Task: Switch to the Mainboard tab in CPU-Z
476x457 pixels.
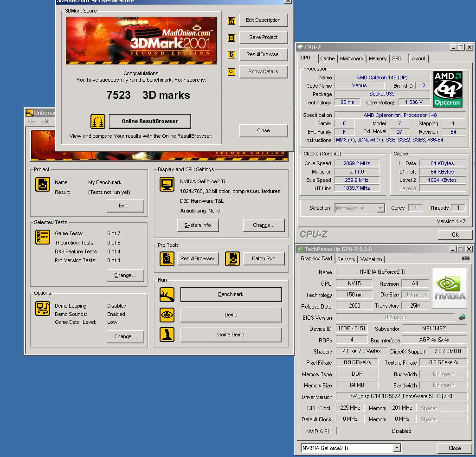Action: pos(352,58)
